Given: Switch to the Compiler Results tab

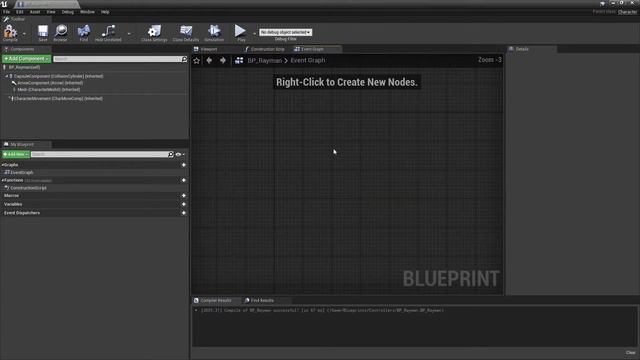Looking at the screenshot, I should pos(216,300).
